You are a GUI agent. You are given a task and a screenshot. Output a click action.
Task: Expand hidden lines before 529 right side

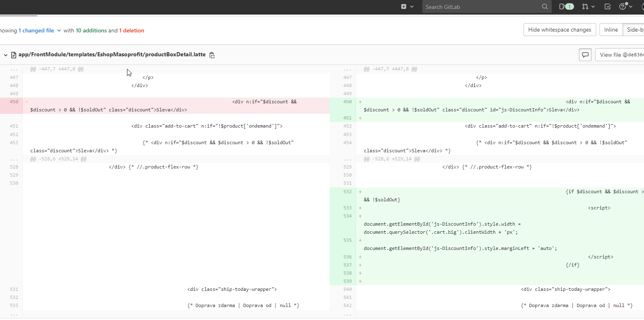347,159
